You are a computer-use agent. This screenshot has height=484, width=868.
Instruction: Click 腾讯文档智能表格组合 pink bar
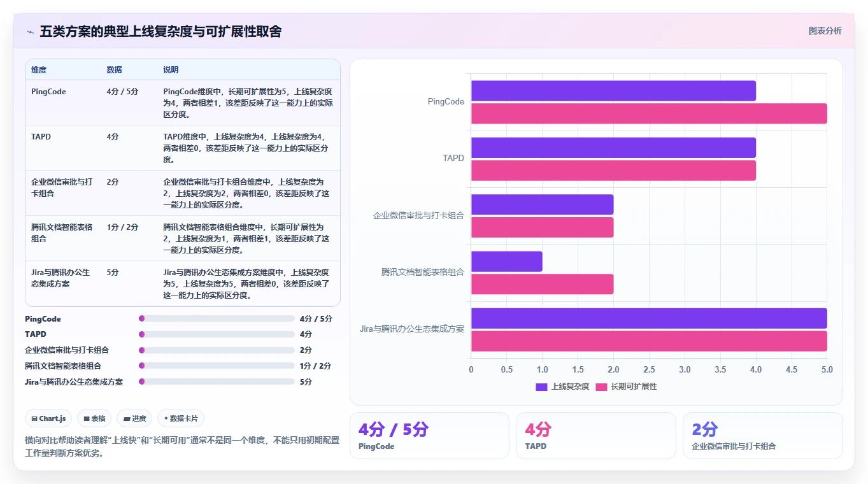point(542,284)
